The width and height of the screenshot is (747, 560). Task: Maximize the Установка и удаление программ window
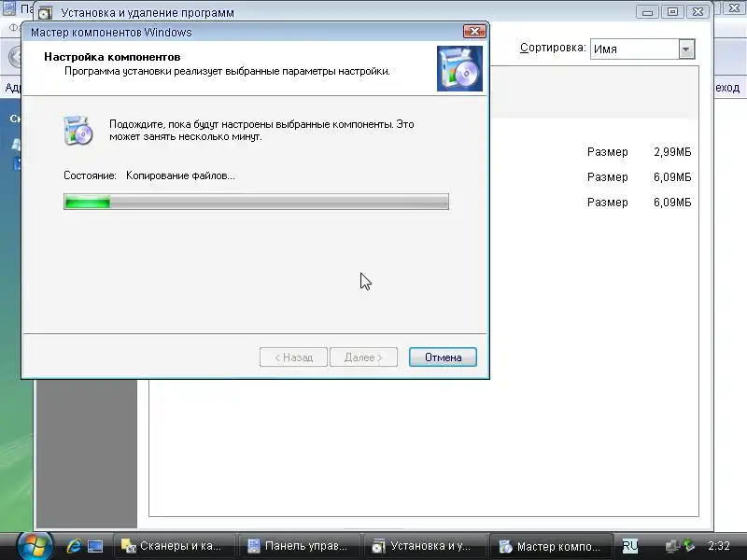point(672,12)
